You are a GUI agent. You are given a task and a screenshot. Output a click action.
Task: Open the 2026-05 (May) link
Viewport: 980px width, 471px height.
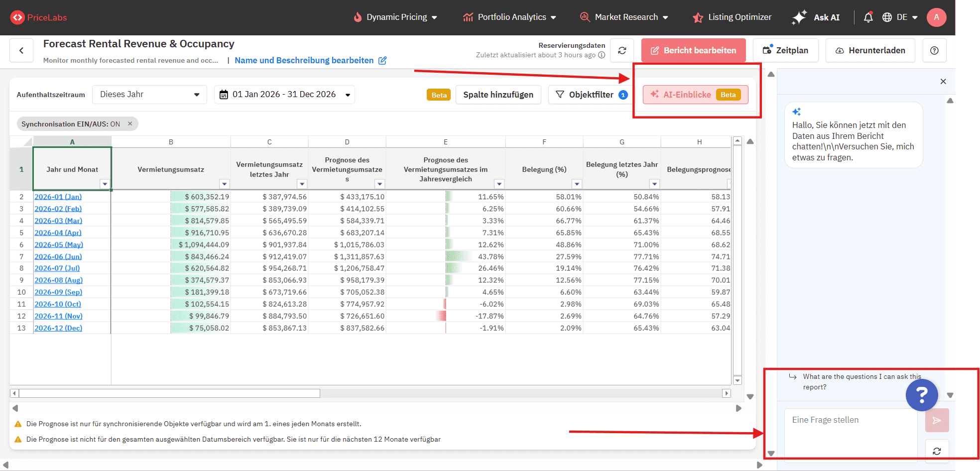point(59,244)
